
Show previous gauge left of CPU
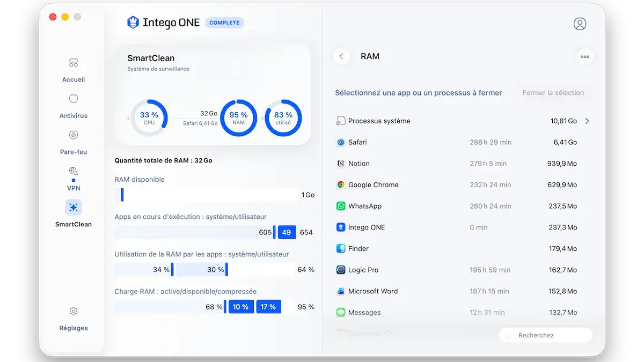pyautogui.click(x=128, y=118)
